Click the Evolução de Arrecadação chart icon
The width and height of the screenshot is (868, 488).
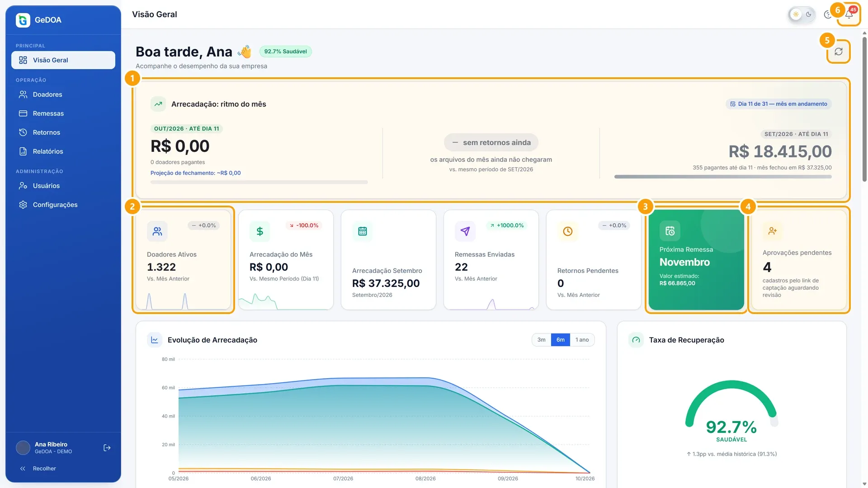pos(155,340)
